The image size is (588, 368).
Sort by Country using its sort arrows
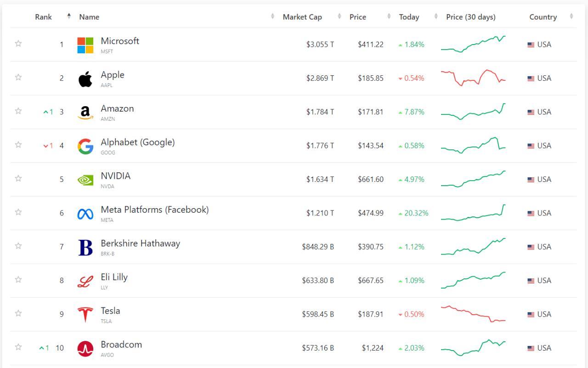click(x=571, y=17)
